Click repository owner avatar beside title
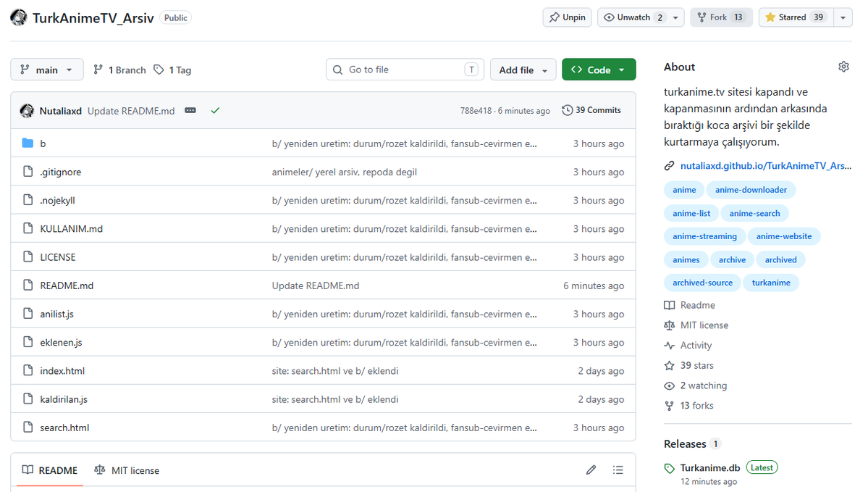Screen dimensions: 868x492 pyautogui.click(x=18, y=17)
